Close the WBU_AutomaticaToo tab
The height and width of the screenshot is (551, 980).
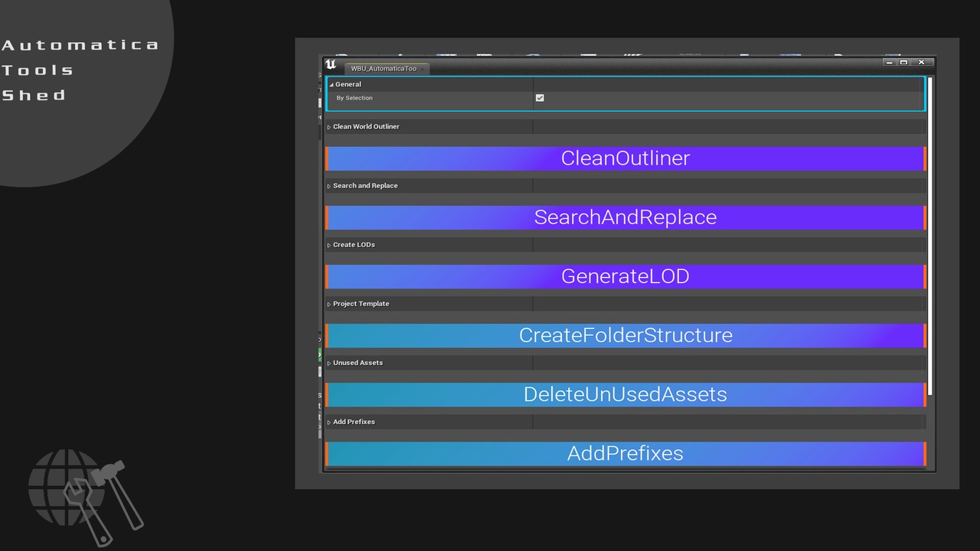click(422, 69)
